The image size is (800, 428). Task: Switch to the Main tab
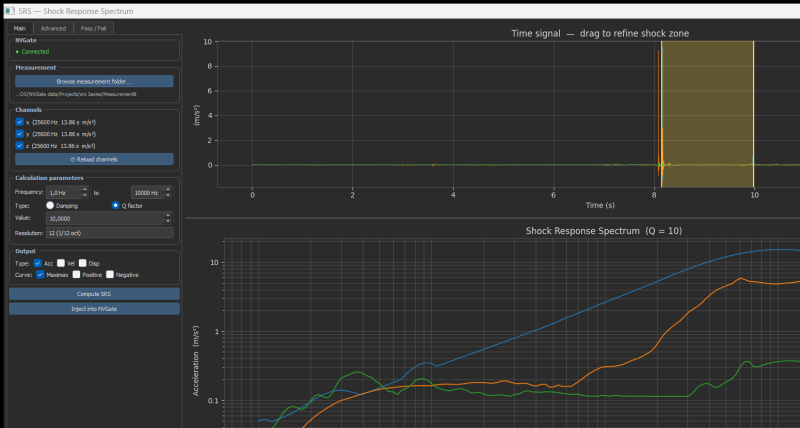point(20,29)
